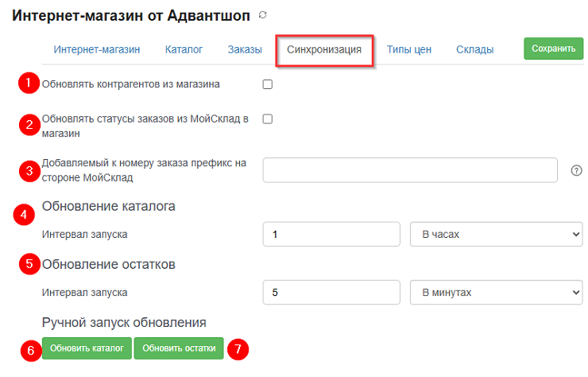
Task: Click the Обновление каталога heading
Action: pyautogui.click(x=108, y=206)
